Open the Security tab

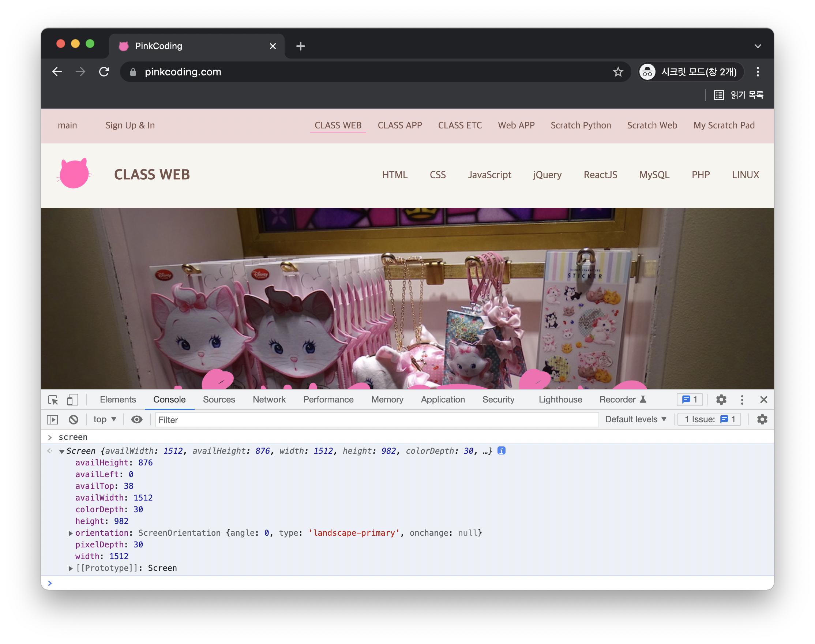(498, 400)
